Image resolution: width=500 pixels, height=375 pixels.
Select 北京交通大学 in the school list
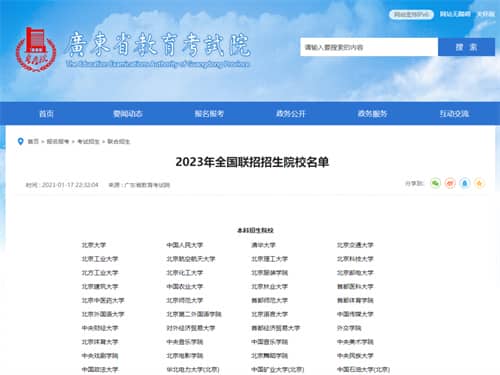tap(355, 245)
